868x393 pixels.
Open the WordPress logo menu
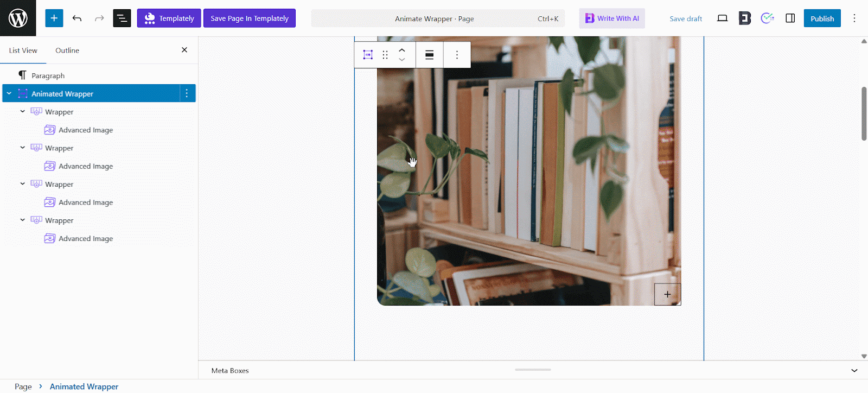tap(18, 18)
